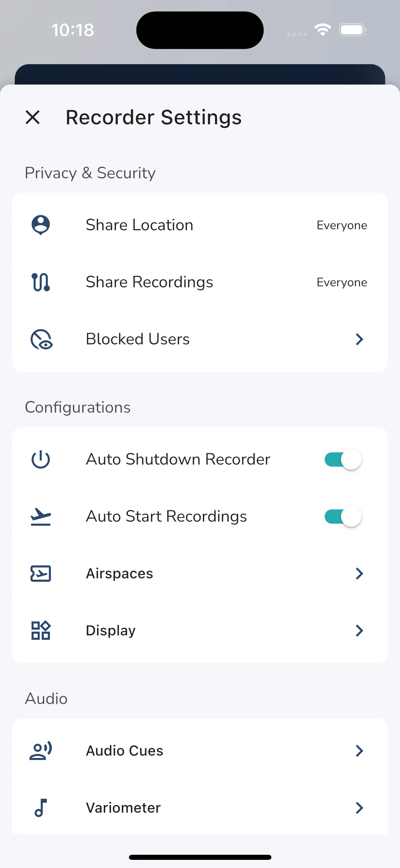
Task: Disable the Auto Shutdown Recorder toggle
Action: point(343,459)
